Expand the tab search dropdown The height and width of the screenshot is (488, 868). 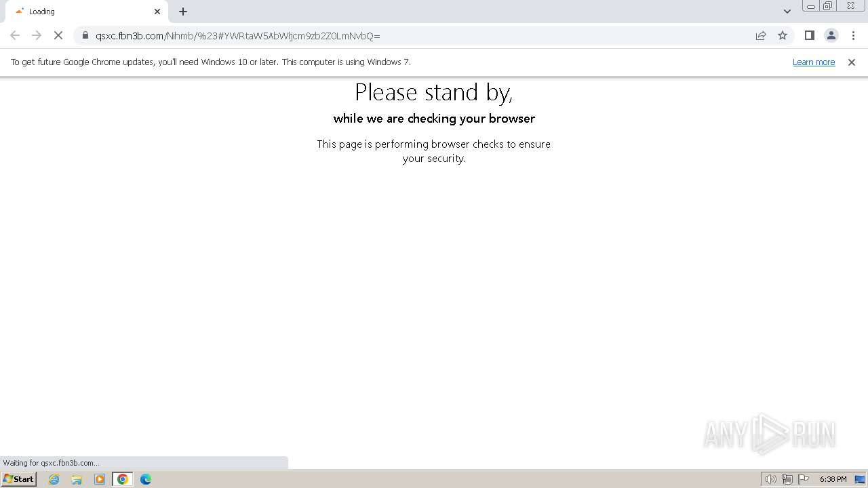click(x=787, y=12)
